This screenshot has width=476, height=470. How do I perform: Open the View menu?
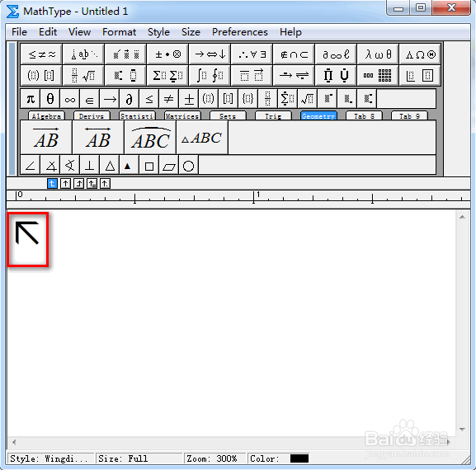pyautogui.click(x=79, y=32)
